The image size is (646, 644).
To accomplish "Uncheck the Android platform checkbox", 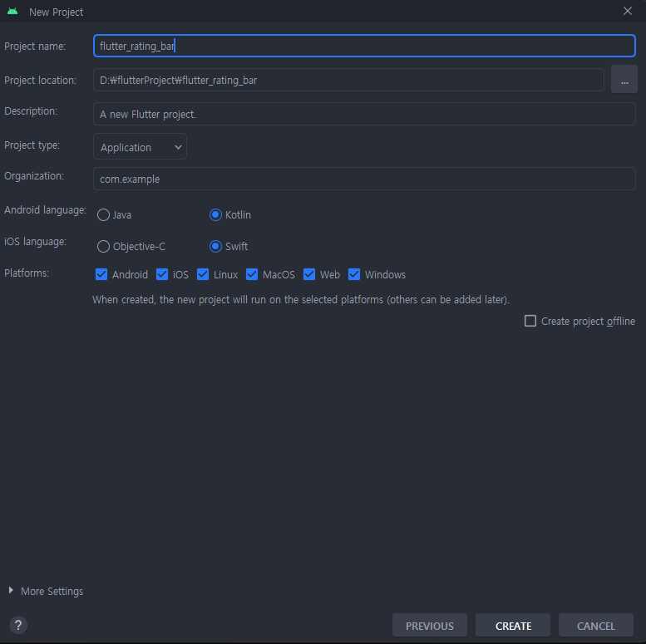I will pos(101,274).
